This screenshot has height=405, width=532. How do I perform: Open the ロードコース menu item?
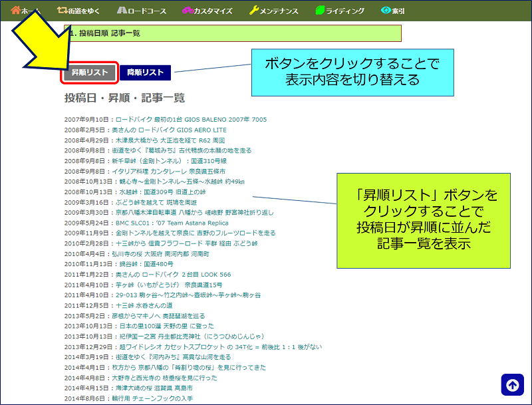(142, 11)
